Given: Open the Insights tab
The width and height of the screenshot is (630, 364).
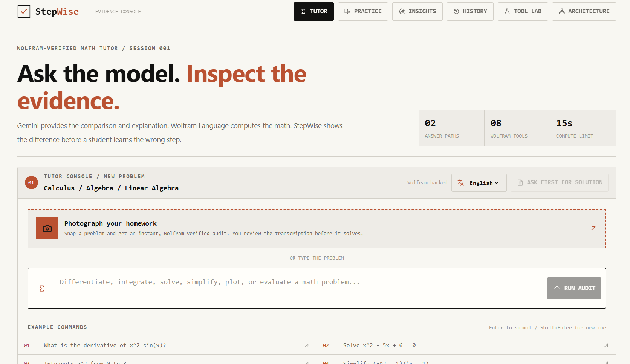Looking at the screenshot, I should 417,11.
